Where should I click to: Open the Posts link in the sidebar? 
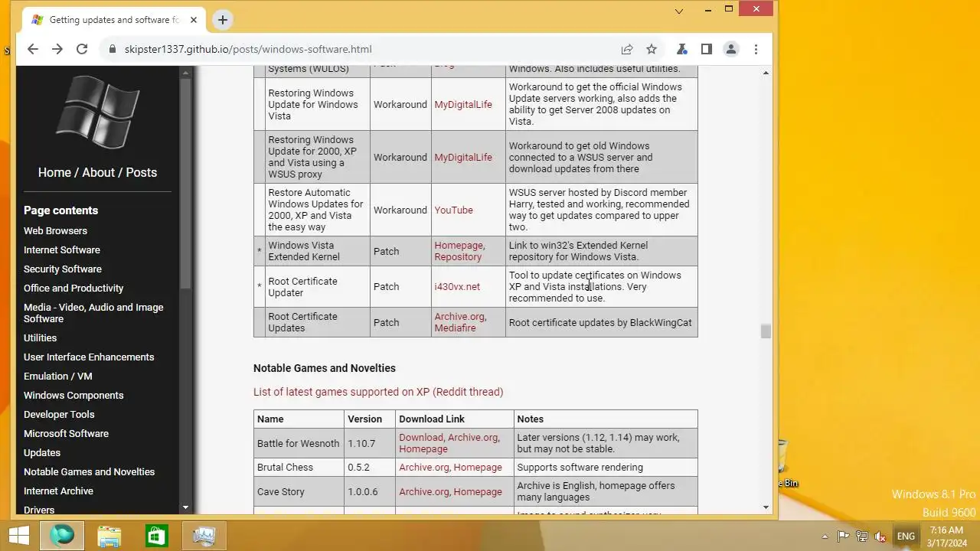tap(142, 172)
